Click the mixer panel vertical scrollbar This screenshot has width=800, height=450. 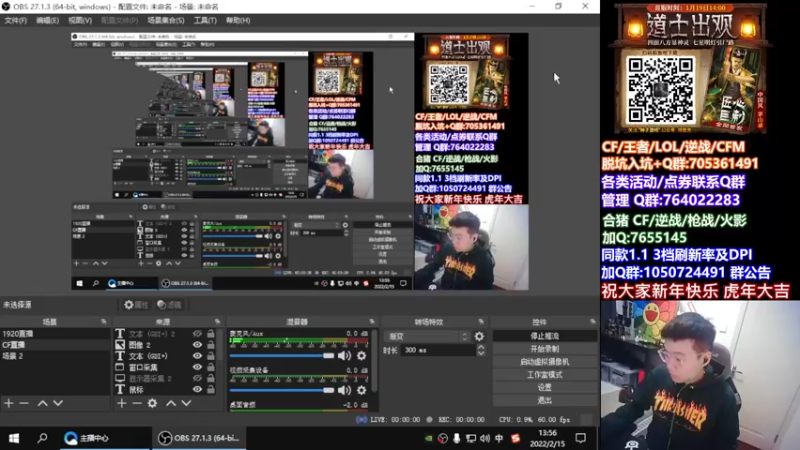[374, 361]
